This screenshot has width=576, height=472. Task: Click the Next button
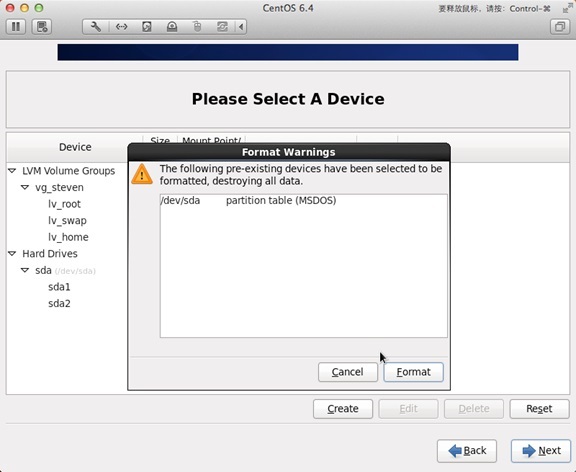point(541,451)
